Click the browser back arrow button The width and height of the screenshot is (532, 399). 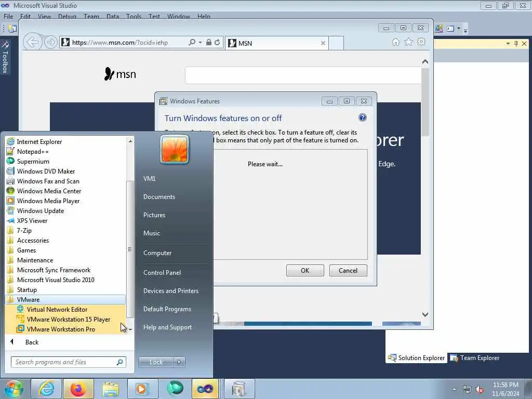[33, 43]
